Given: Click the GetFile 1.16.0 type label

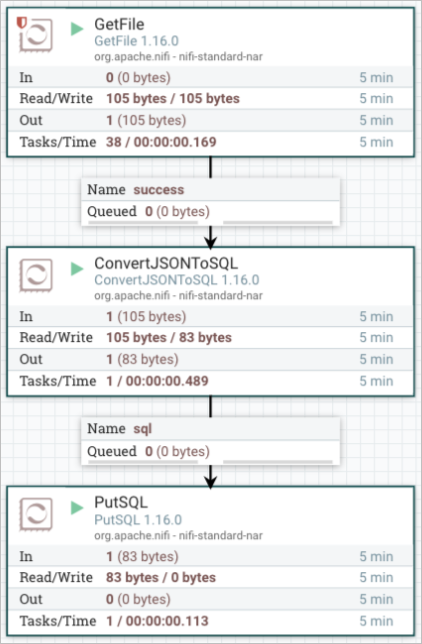Looking at the screenshot, I should click(x=136, y=41).
